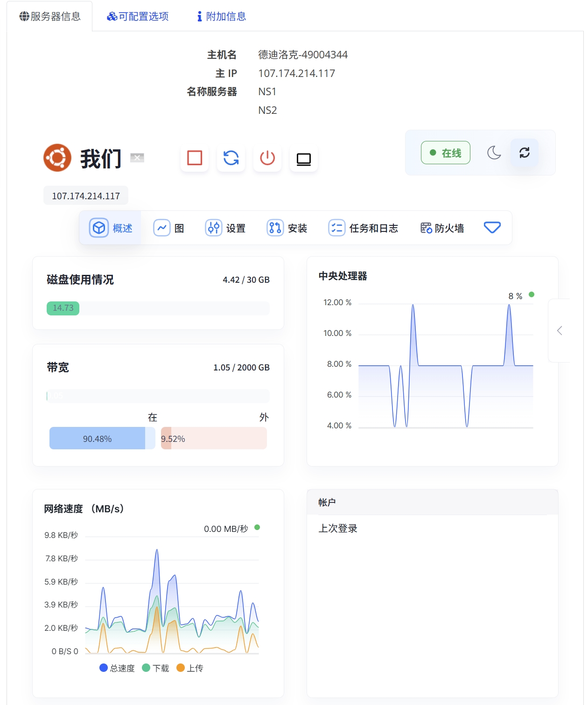
Task: Expand the side panel left chevron
Action: (x=560, y=331)
